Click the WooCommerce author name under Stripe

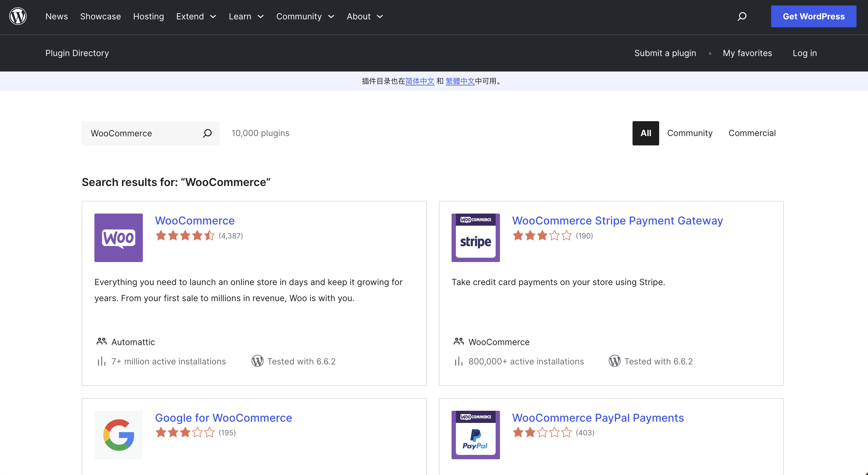(499, 342)
